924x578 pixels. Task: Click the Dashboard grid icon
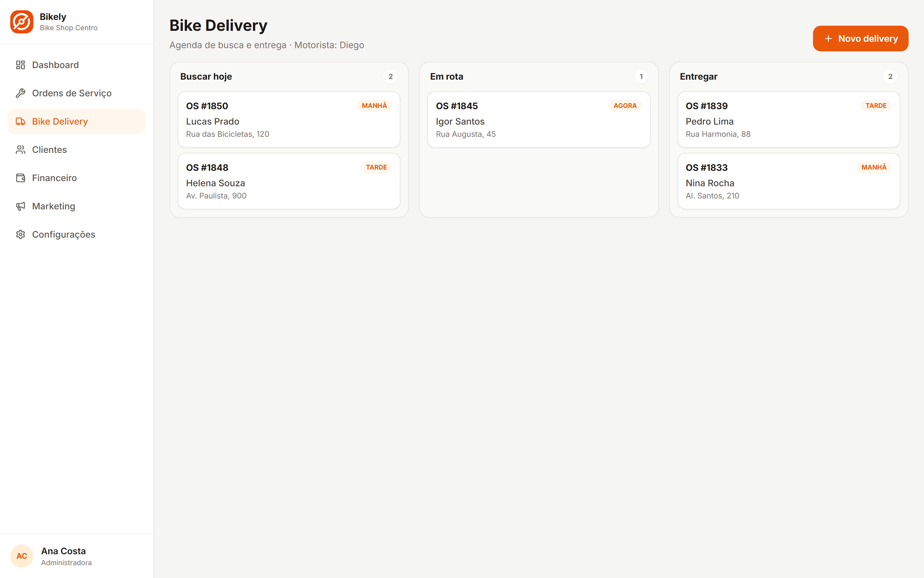[x=21, y=65]
